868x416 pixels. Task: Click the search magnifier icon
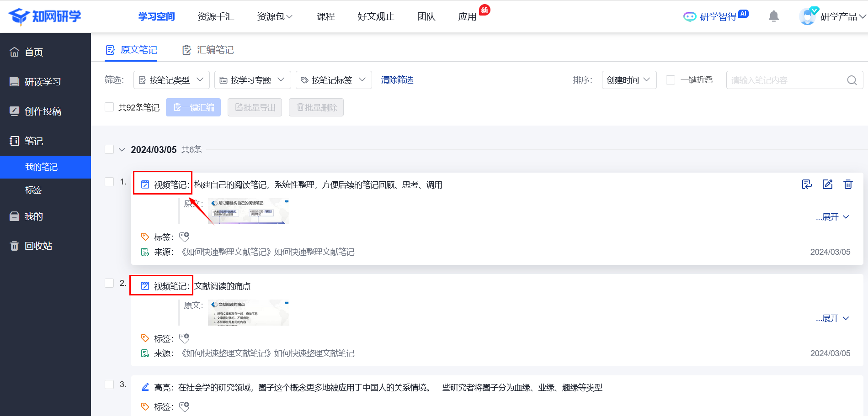point(852,80)
